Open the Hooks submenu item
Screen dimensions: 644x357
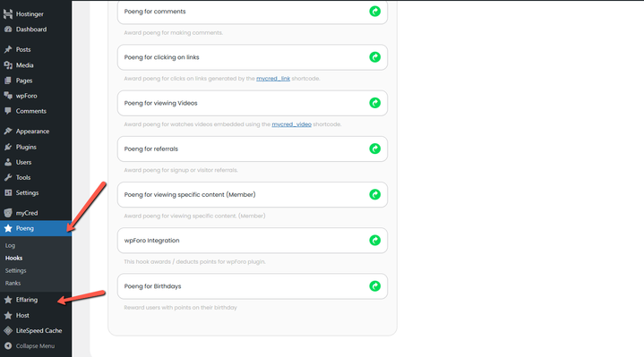click(x=13, y=258)
